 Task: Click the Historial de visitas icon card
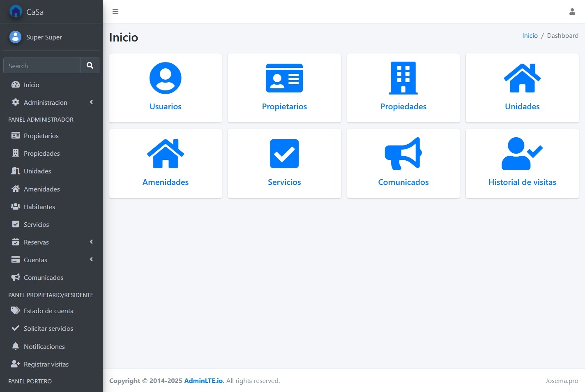[x=522, y=163]
